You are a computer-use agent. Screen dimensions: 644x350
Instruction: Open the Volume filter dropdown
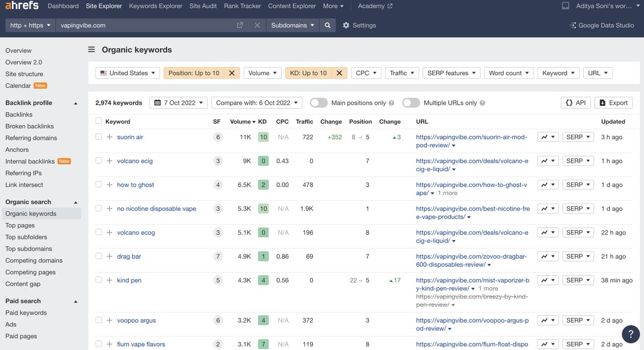(x=262, y=73)
